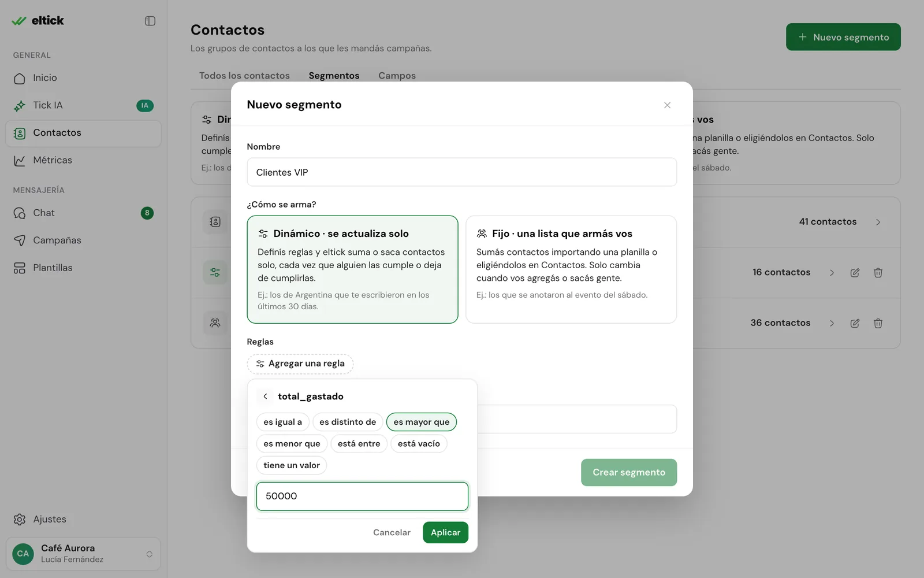Open Métricas chart icon
Image resolution: width=924 pixels, height=578 pixels.
[20, 161]
